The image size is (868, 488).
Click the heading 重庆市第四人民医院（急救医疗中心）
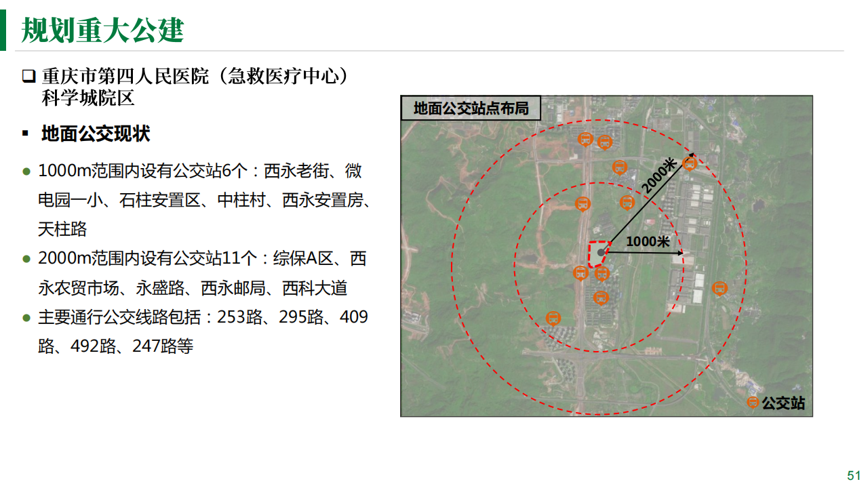pyautogui.click(x=196, y=76)
